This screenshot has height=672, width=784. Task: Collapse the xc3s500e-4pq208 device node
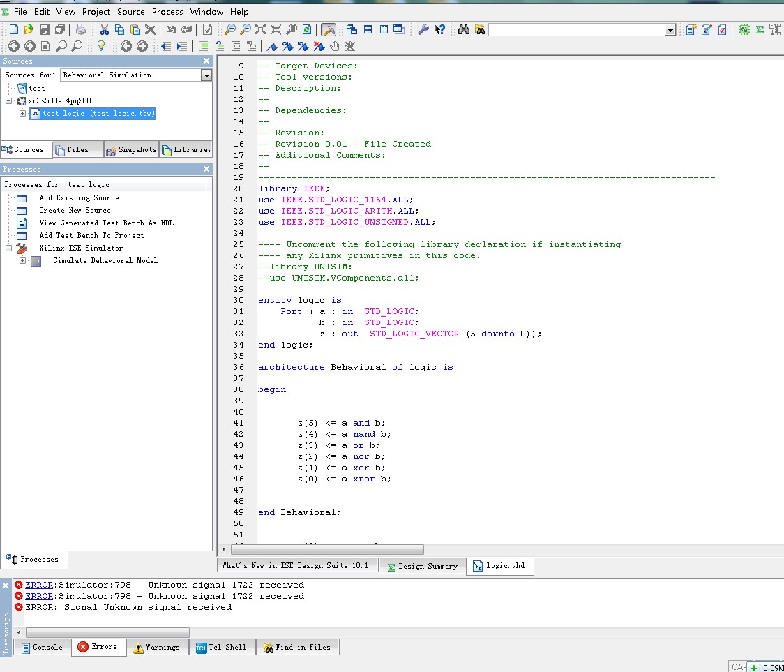pos(10,100)
